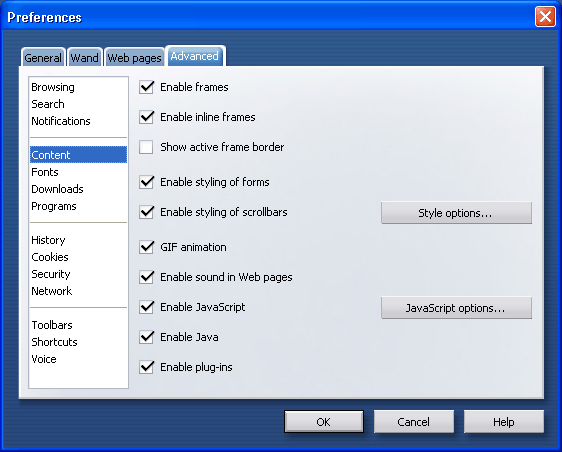Open Style options dialog

pos(456,213)
